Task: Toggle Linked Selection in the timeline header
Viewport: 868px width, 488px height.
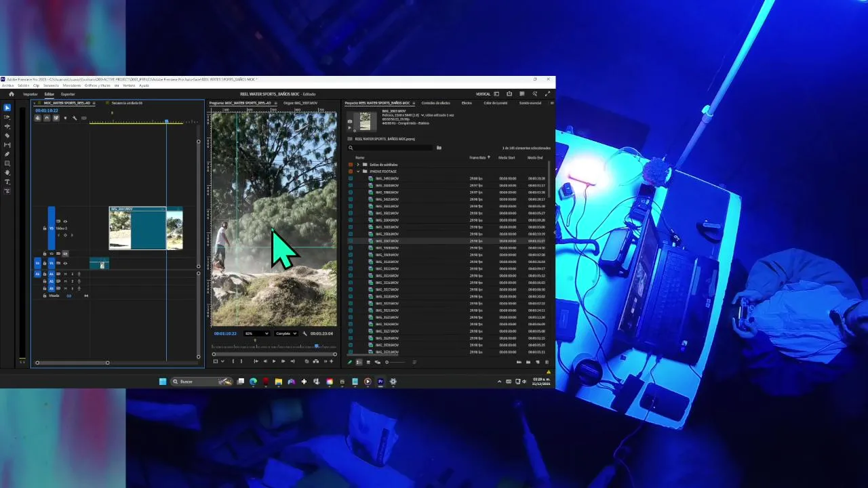Action: 56,118
